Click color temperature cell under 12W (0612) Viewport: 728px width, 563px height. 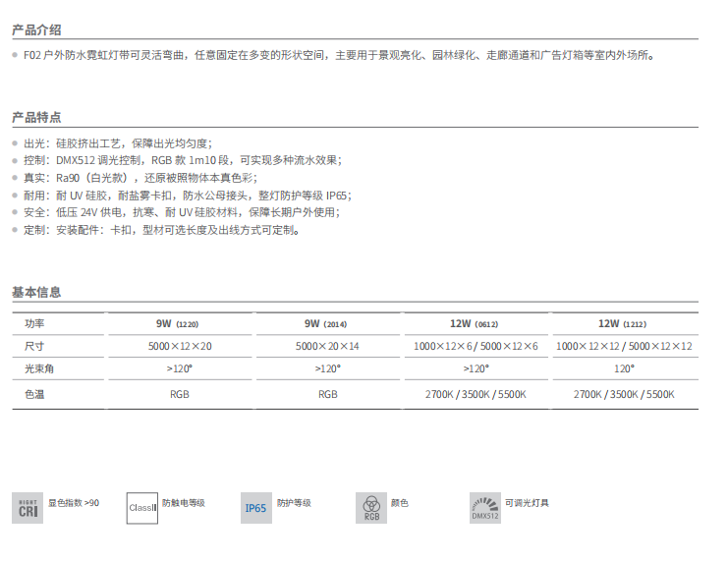point(476,395)
